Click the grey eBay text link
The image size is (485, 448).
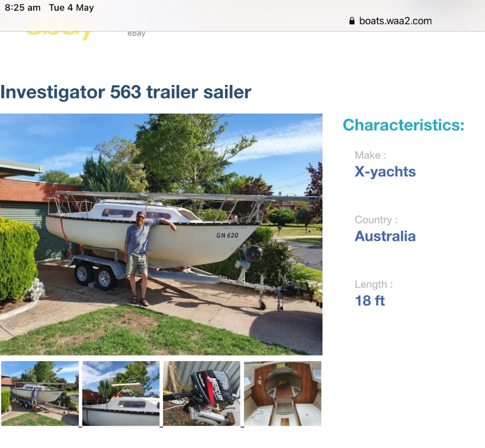click(136, 34)
